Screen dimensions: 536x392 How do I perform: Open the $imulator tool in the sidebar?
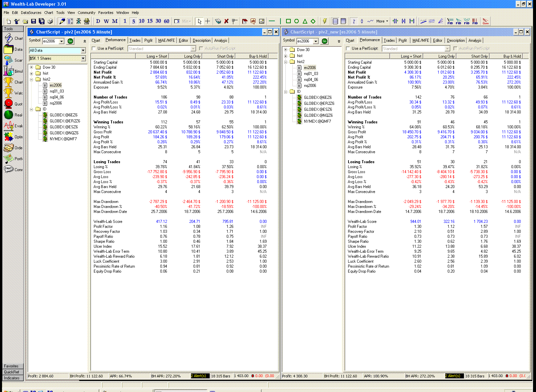tap(13, 71)
